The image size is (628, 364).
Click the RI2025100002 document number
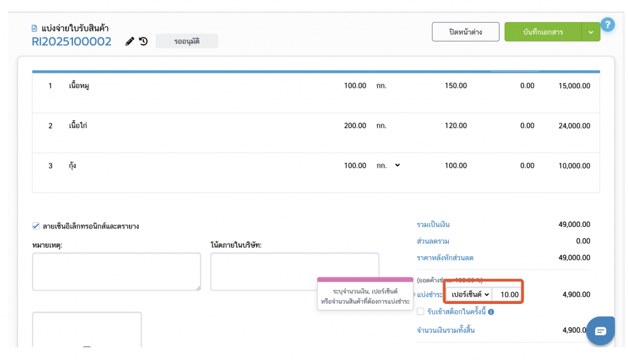pyautogui.click(x=72, y=42)
